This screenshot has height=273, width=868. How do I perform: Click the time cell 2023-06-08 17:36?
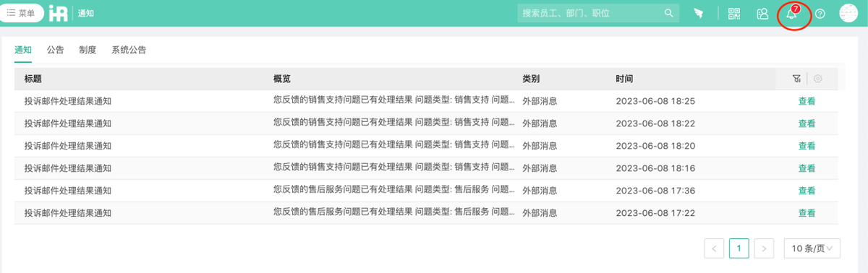pyautogui.click(x=655, y=191)
